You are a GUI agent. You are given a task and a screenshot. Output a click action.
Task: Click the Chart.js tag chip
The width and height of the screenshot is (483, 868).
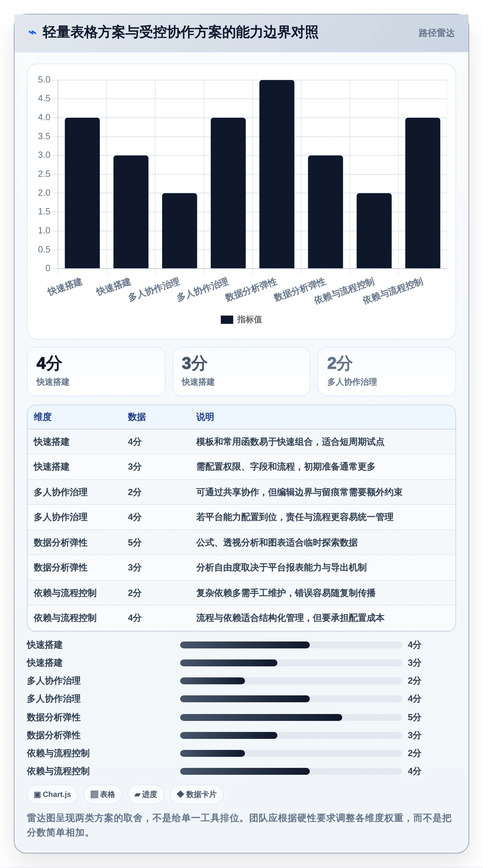click(x=52, y=794)
